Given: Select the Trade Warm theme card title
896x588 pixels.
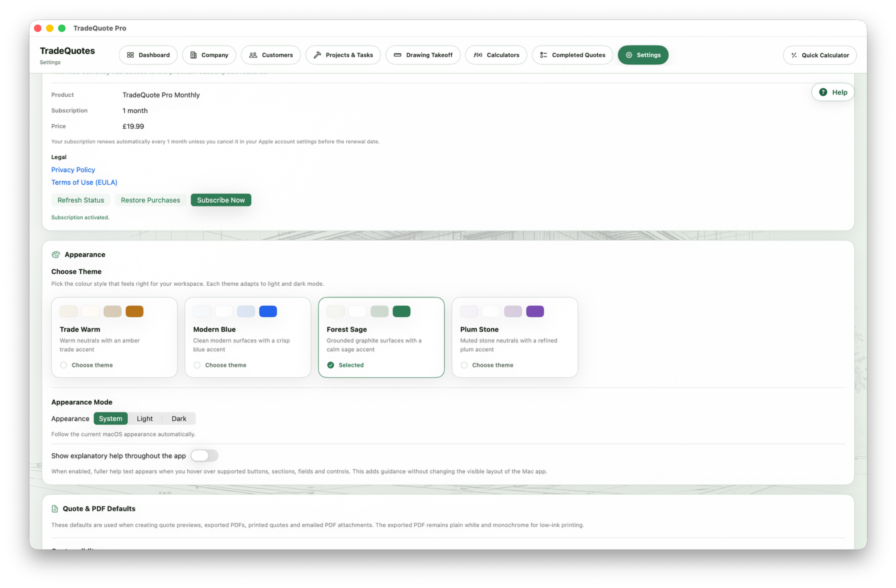Looking at the screenshot, I should click(80, 329).
